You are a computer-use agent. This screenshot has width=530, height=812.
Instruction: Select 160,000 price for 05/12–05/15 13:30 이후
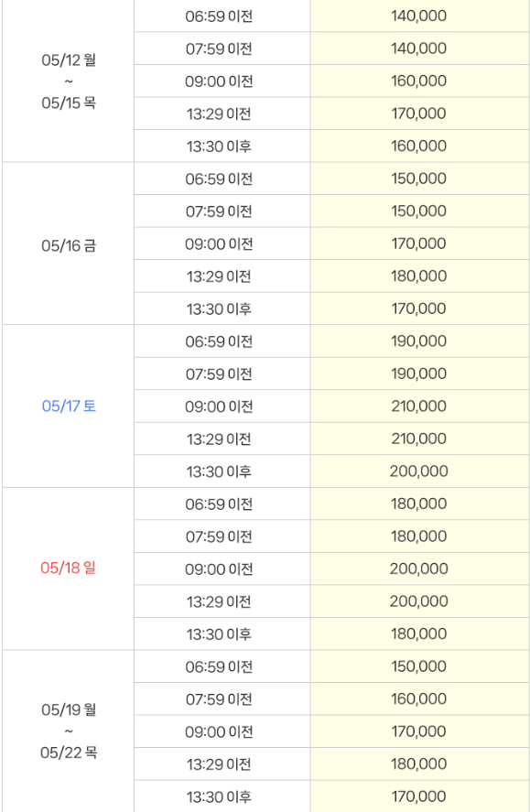point(418,146)
